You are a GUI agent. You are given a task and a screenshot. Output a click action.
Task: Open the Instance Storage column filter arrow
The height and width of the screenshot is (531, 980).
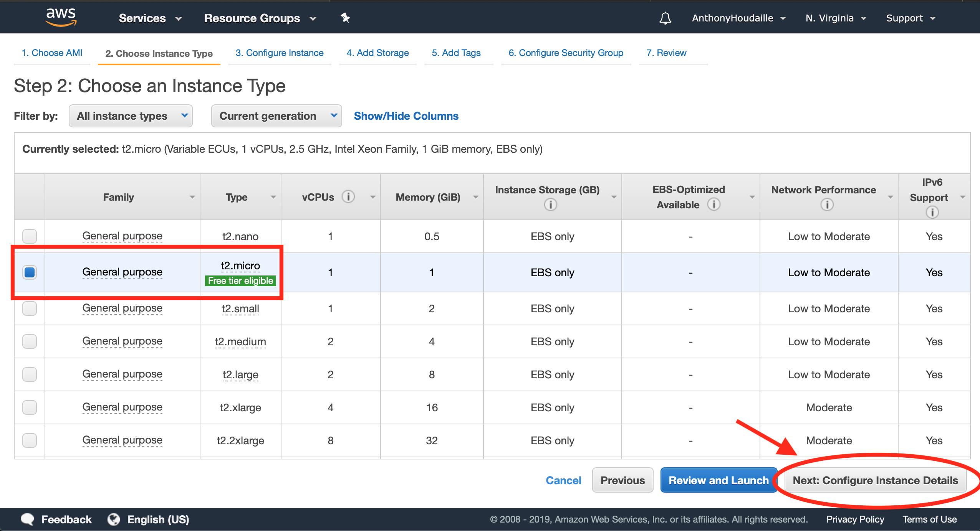pos(614,197)
